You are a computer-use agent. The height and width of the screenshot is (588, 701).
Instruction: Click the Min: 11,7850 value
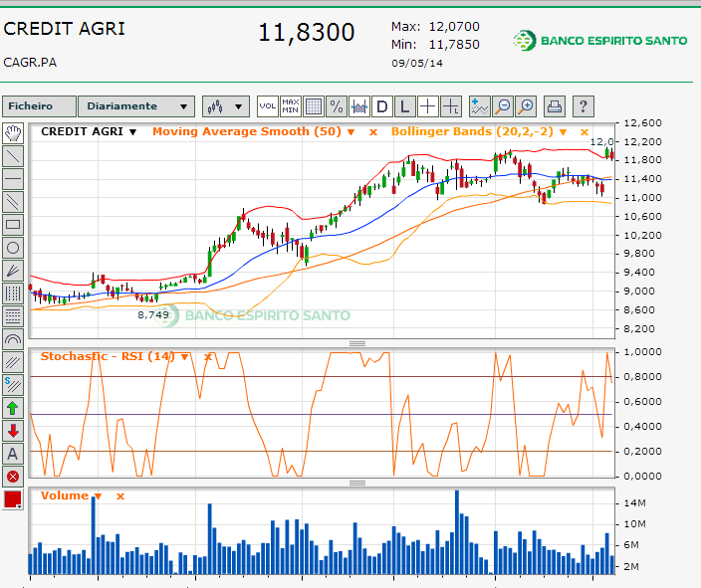pyautogui.click(x=435, y=45)
